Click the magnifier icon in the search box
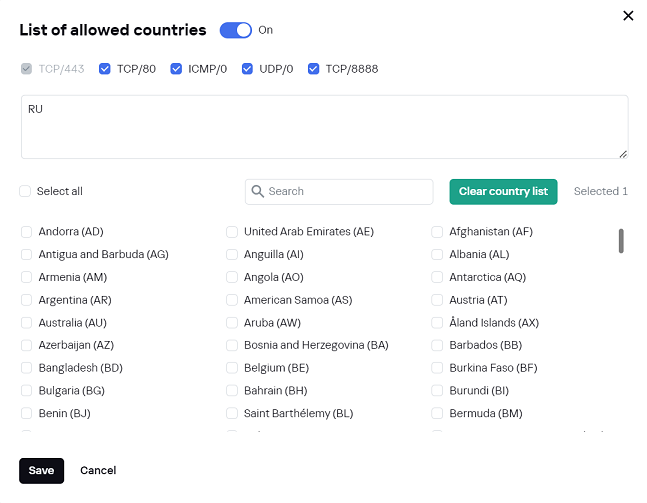Viewport: 647px width, 503px height. point(257,191)
